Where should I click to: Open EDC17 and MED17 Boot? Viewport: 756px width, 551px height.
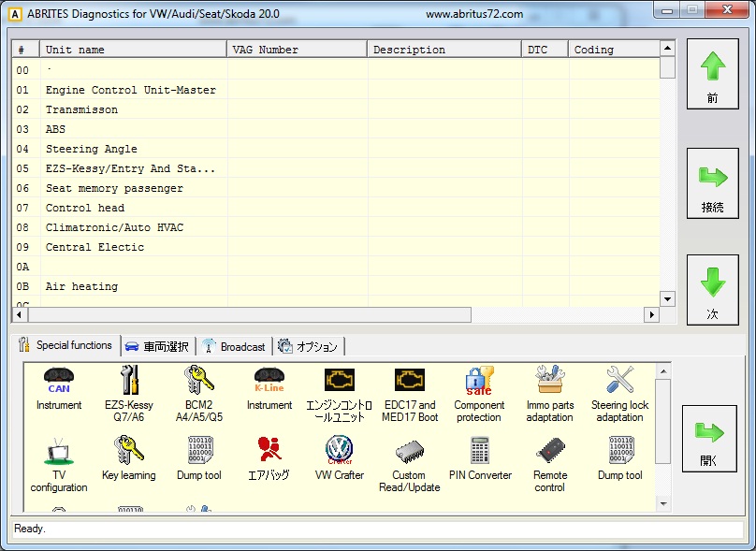(410, 395)
